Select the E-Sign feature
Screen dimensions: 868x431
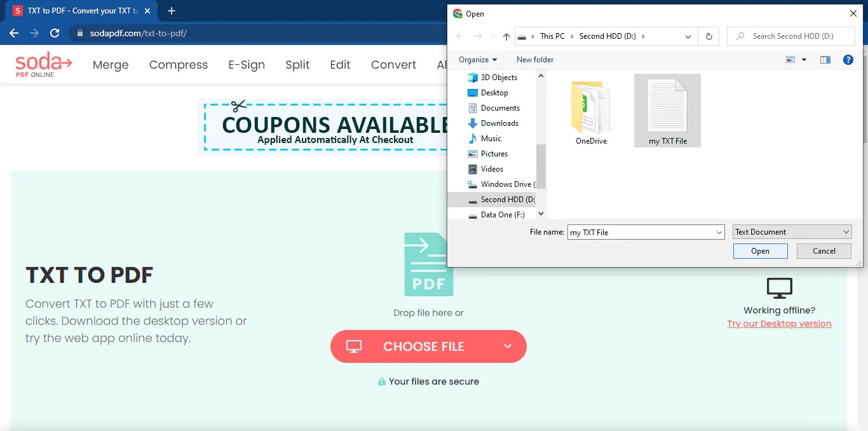[247, 64]
